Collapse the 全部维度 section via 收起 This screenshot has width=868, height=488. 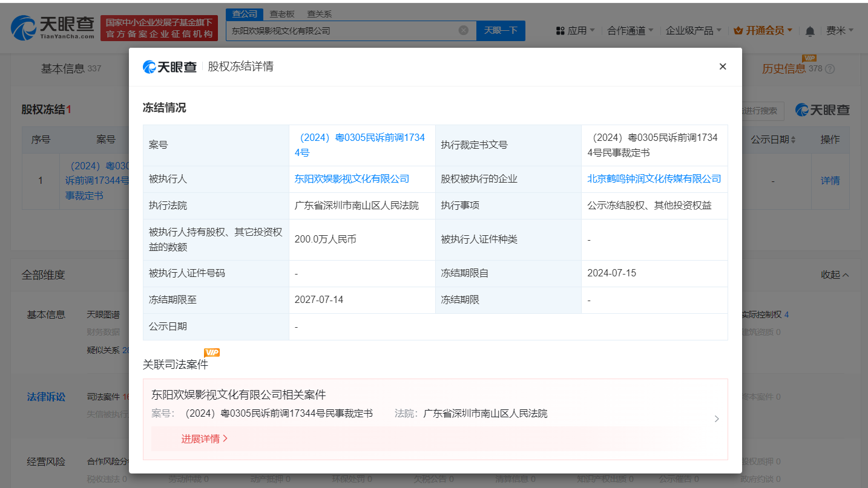[x=833, y=275]
